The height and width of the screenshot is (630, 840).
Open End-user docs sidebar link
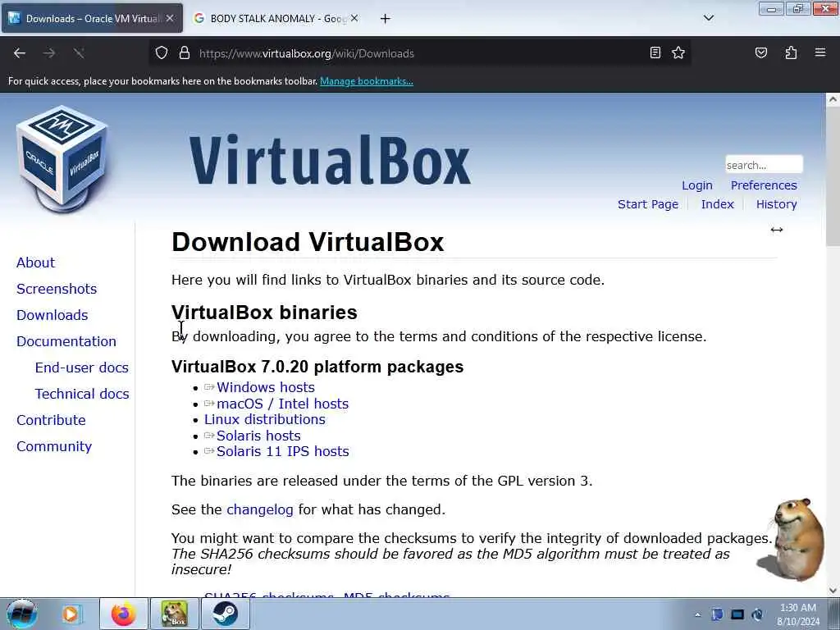[81, 367]
